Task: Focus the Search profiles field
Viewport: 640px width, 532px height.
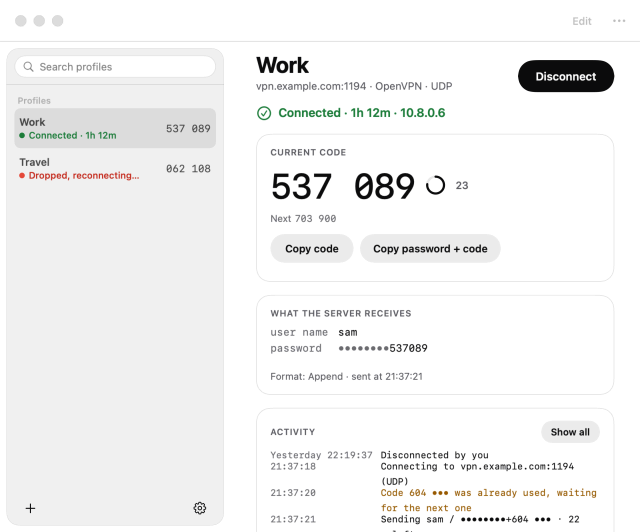Action: click(x=115, y=67)
